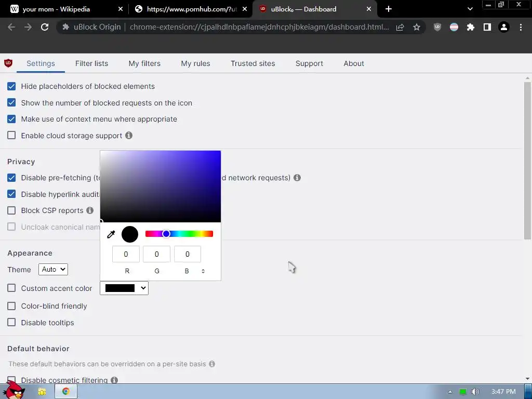Image resolution: width=532 pixels, height=399 pixels.
Task: Open file explorer icon on taskbar
Action: tap(42, 392)
